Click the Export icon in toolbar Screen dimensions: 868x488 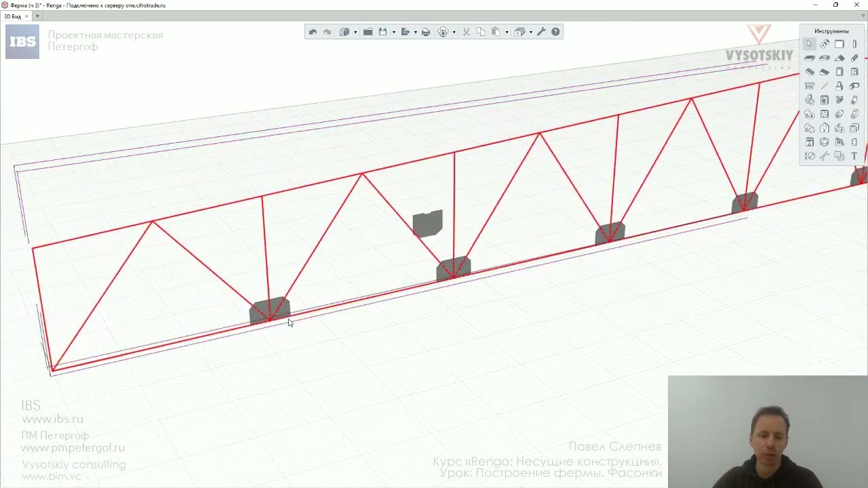pos(406,32)
